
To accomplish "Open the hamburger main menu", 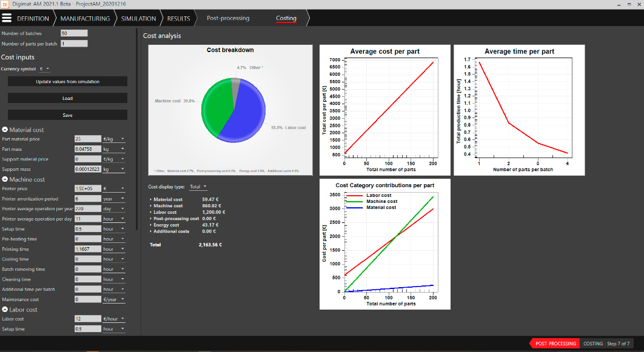I will pos(8,18).
